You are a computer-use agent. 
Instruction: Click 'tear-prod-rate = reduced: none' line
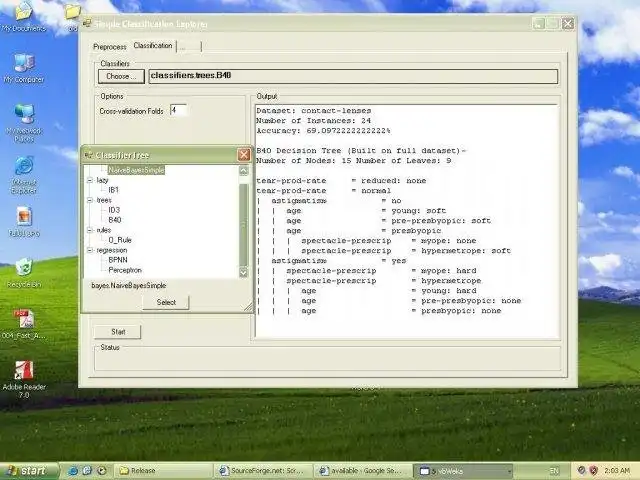point(341,180)
